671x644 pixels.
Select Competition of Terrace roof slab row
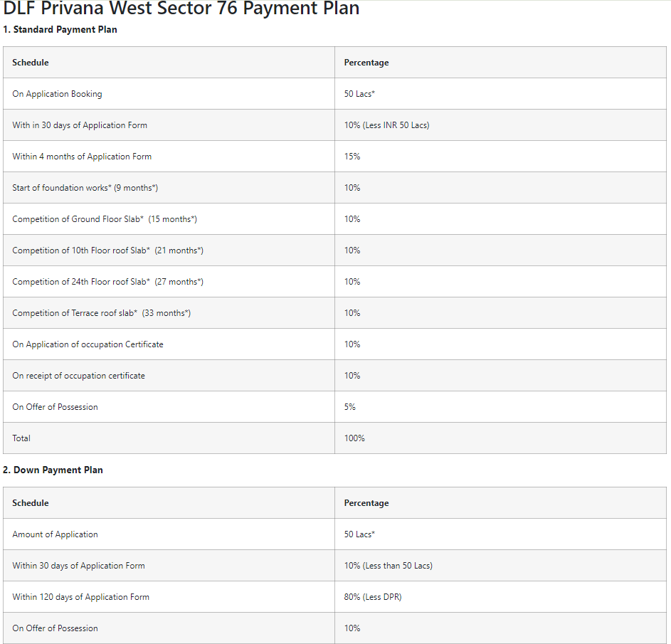pos(334,313)
